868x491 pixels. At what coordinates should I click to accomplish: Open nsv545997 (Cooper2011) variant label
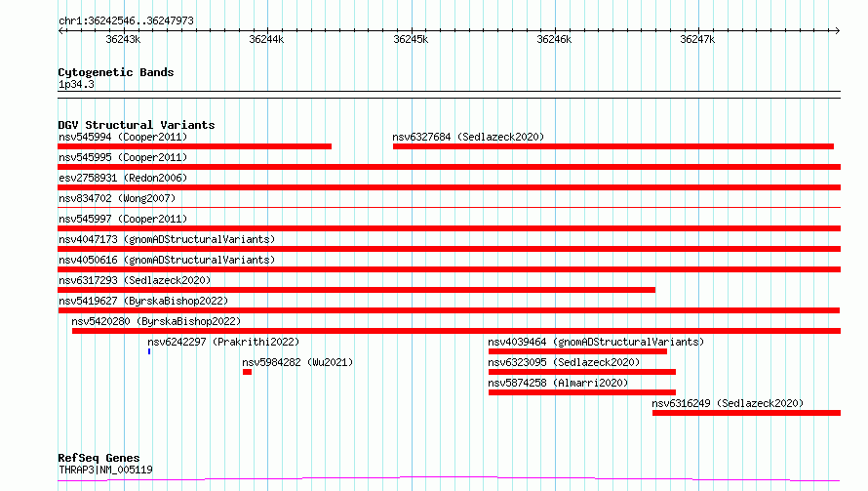(x=123, y=219)
